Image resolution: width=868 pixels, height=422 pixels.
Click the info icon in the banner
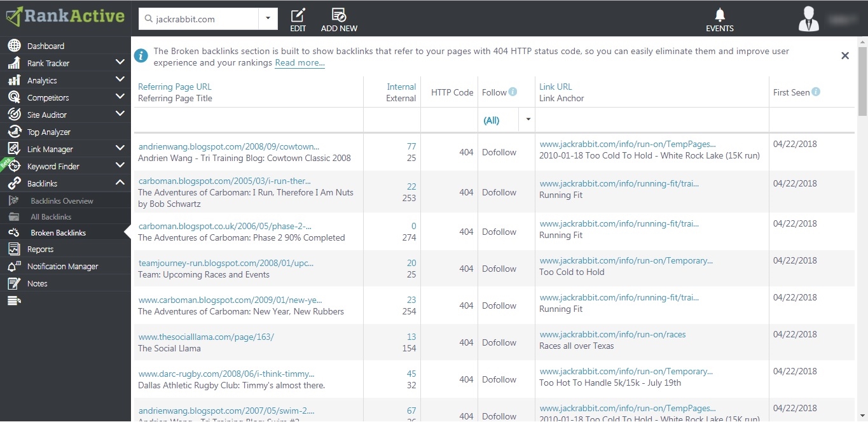point(141,57)
